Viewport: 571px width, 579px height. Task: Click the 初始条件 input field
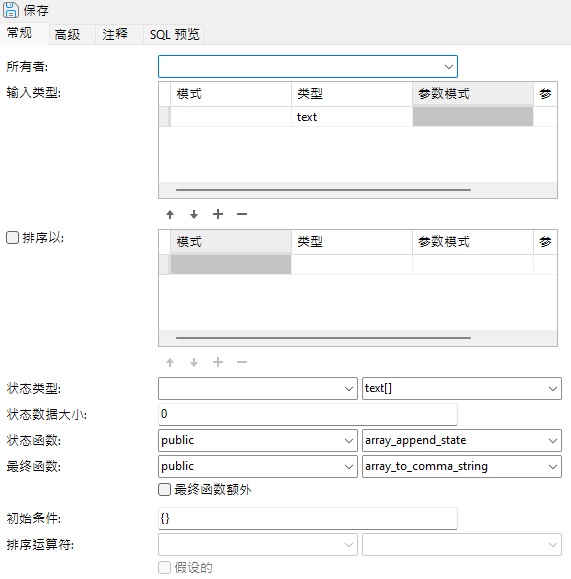pos(308,518)
